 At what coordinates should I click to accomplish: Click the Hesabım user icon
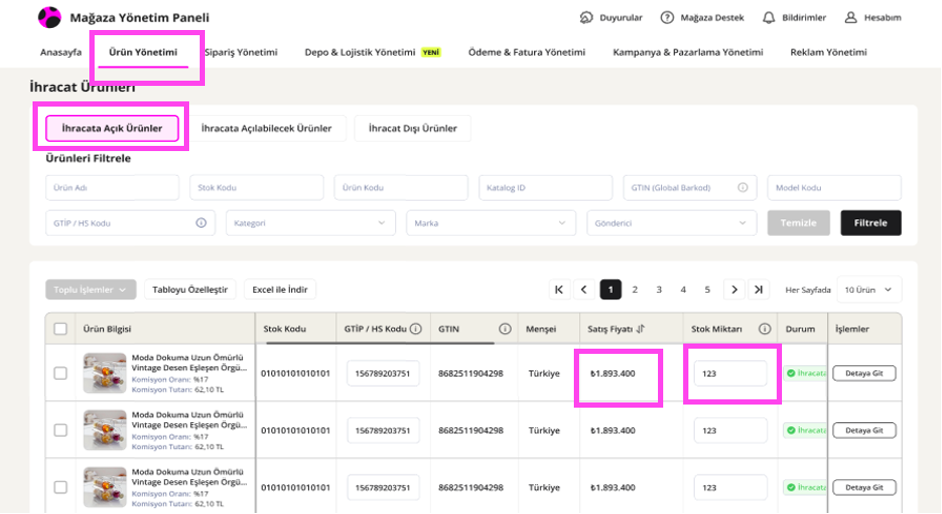tap(851, 17)
